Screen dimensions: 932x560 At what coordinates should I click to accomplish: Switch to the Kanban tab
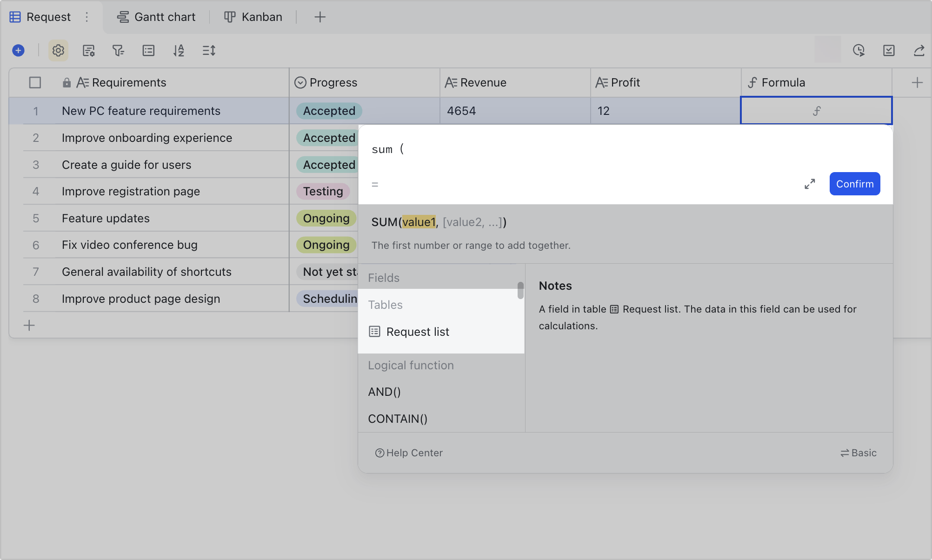253,17
